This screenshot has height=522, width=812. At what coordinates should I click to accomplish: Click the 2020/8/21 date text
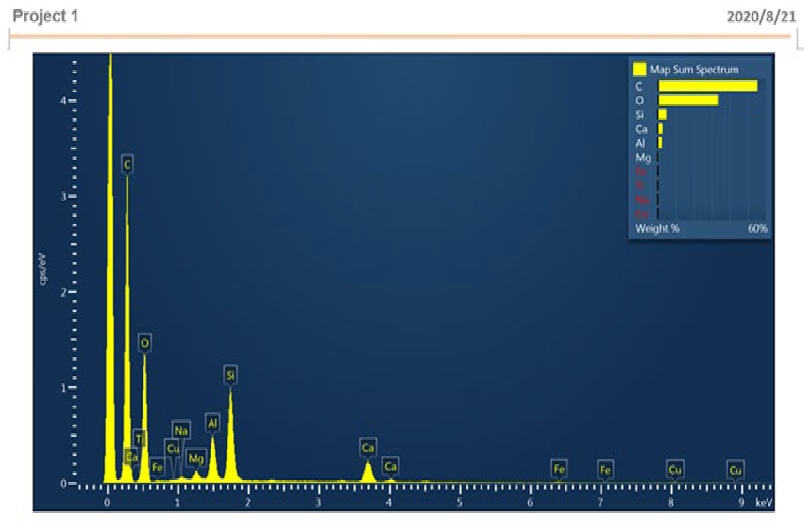click(761, 17)
